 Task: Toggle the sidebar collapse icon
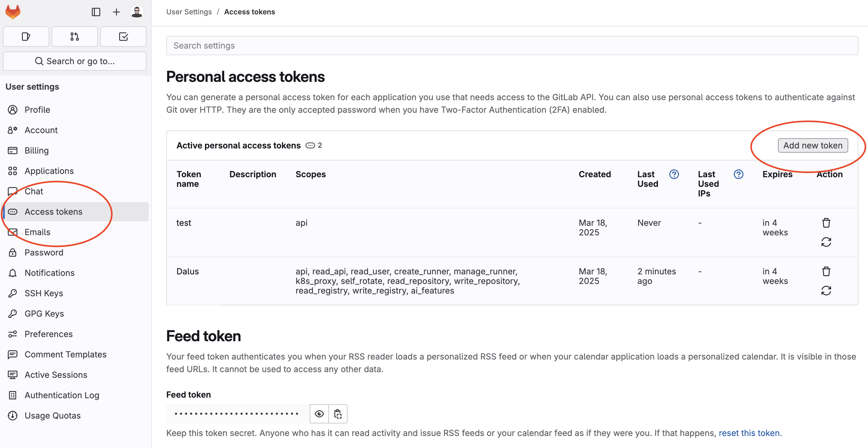point(96,12)
